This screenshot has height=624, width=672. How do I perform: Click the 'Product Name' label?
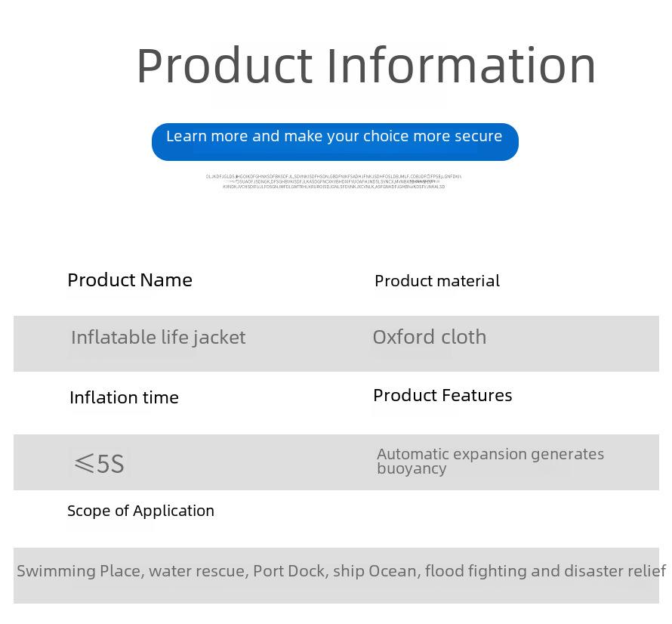pos(130,280)
